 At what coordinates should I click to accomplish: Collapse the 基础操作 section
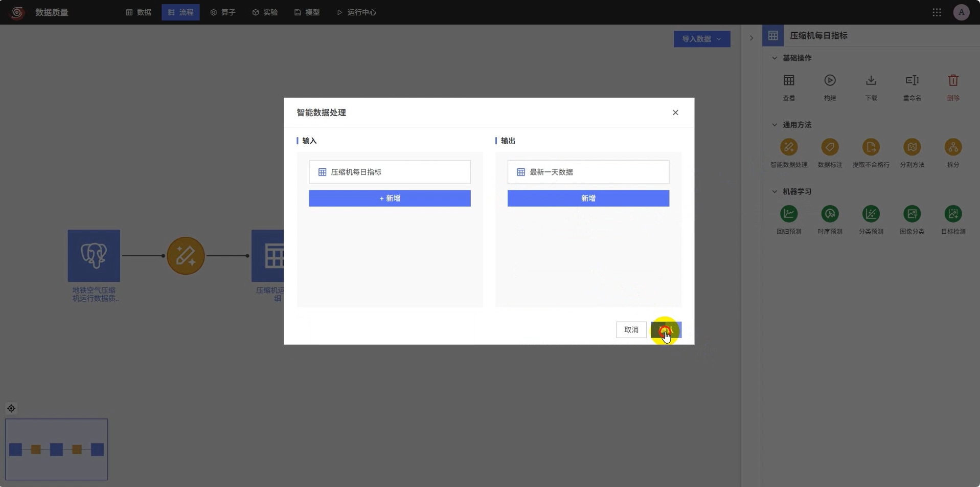[x=774, y=58]
